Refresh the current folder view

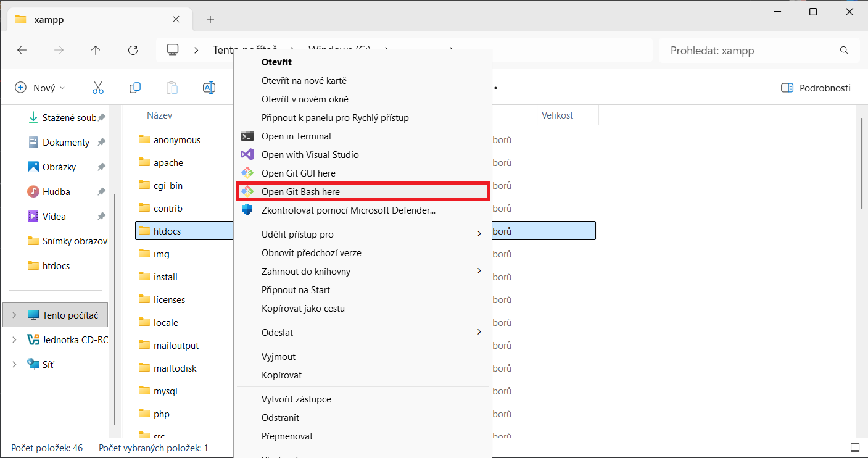point(133,51)
